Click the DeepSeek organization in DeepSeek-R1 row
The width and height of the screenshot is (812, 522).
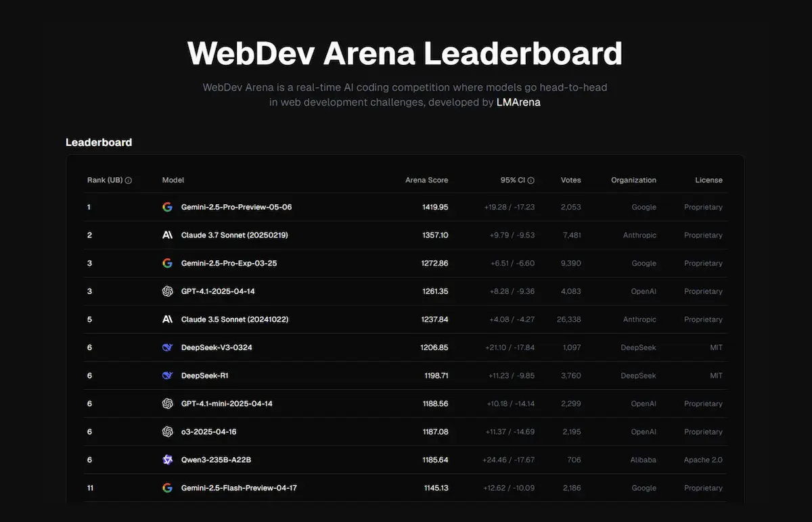pos(639,375)
